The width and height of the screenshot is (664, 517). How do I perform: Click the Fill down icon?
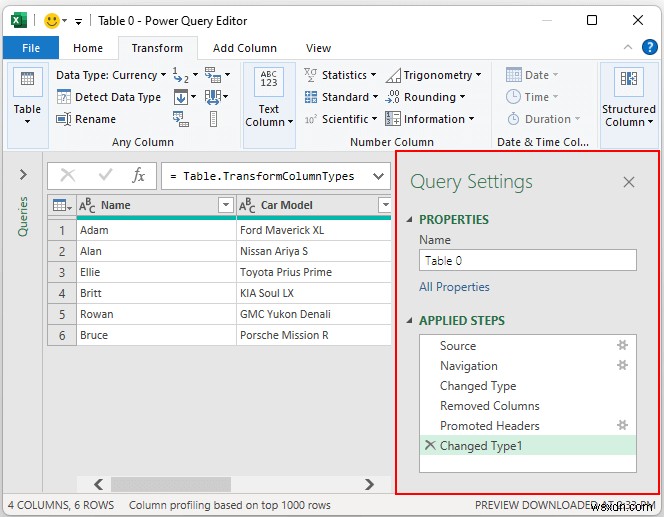(x=181, y=97)
